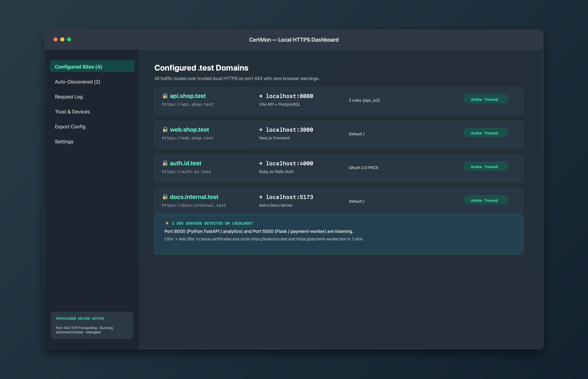Screen dimensions: 588x379
Task: Click 'Default /' rule in web.shop.test row
Action: pos(357,134)
